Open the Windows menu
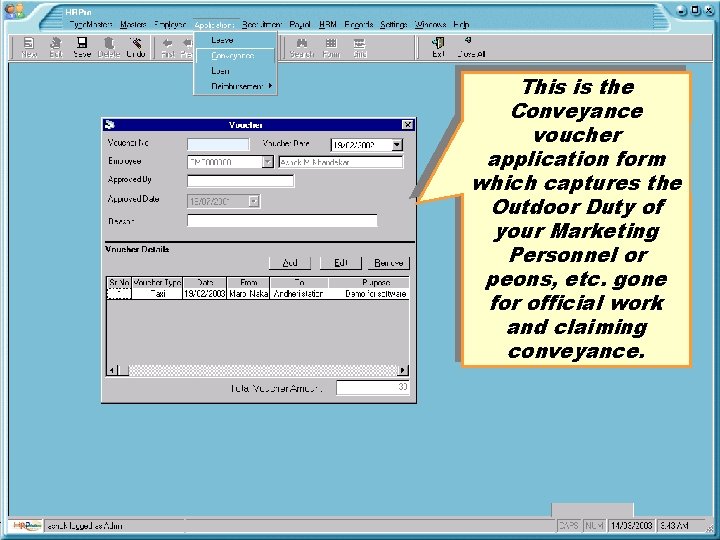The height and width of the screenshot is (540, 720). point(430,25)
